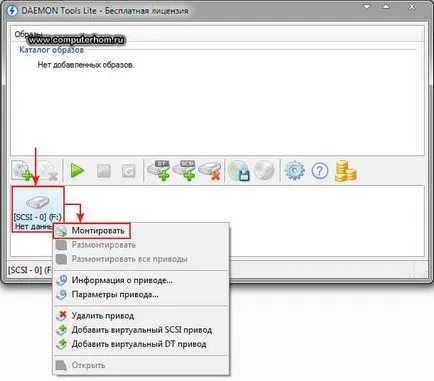Choose Размонтировать все приводы menu entry
Screen dimensions: 434x381
click(x=142, y=259)
